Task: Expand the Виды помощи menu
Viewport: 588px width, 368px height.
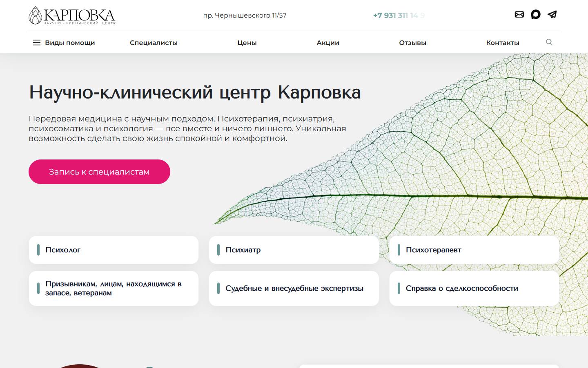Action: coord(70,43)
